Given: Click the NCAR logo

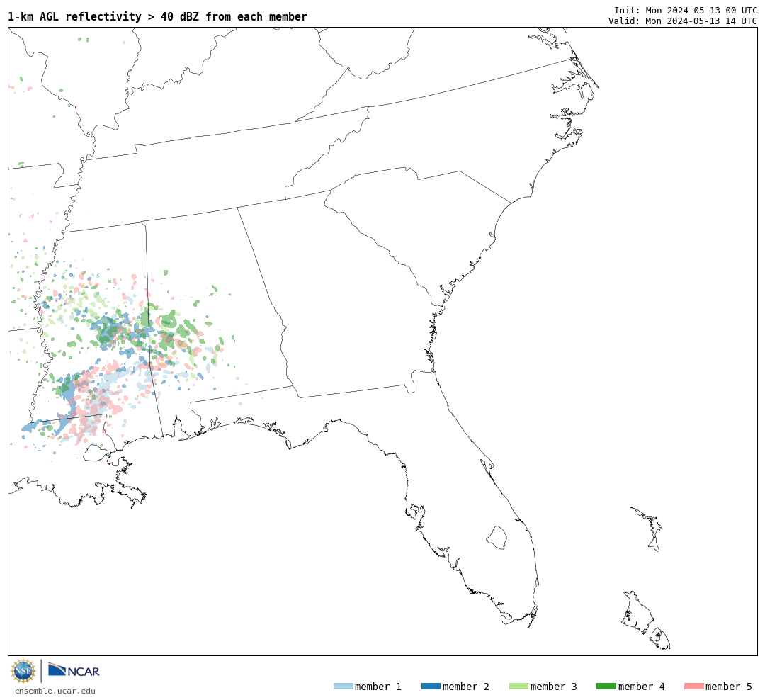Looking at the screenshot, I should [74, 670].
